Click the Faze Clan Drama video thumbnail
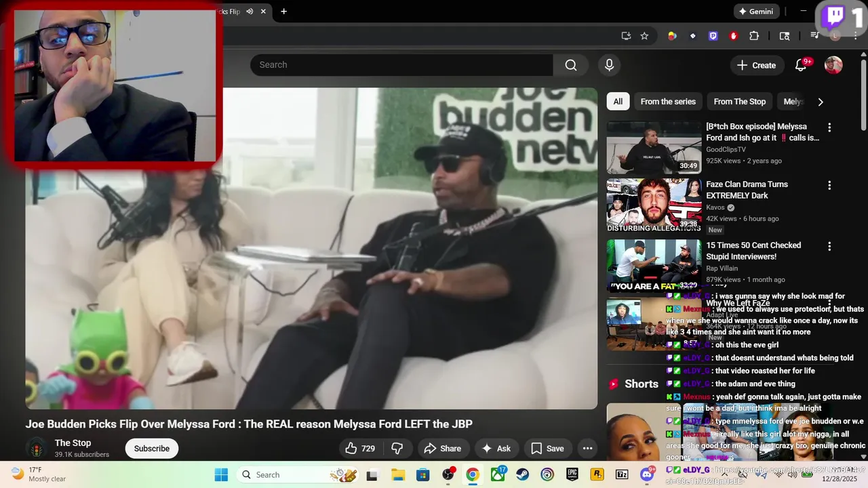 point(654,205)
